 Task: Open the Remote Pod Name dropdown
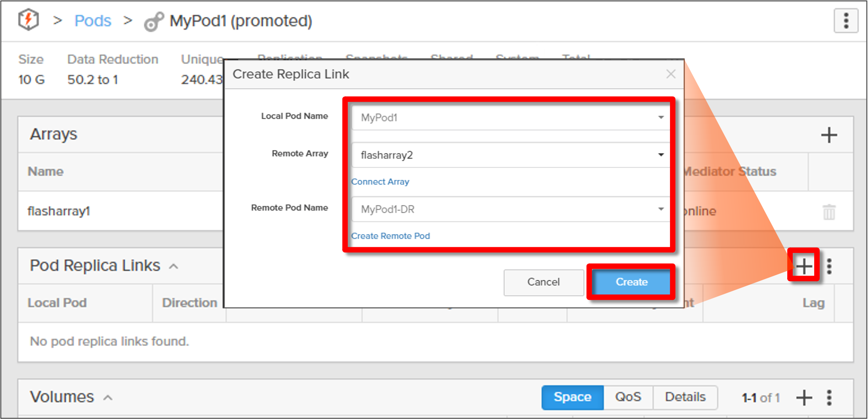pos(510,209)
